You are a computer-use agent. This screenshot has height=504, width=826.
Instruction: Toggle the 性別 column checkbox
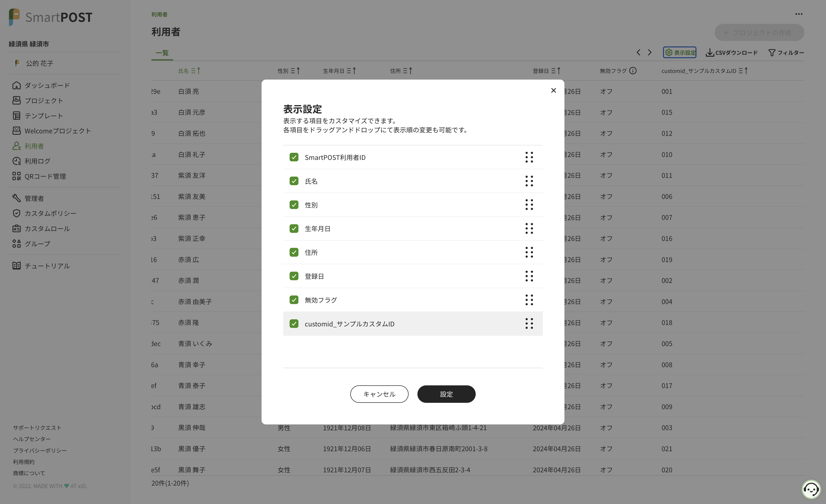coord(294,205)
